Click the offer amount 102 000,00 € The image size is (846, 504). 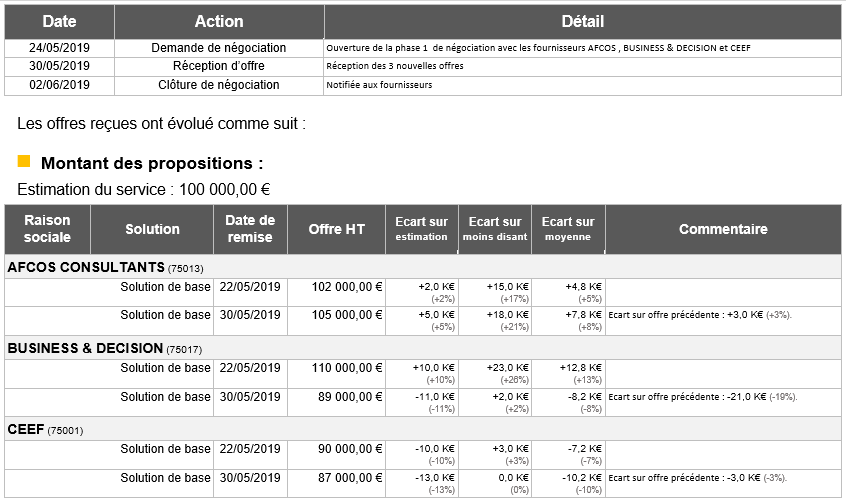tap(347, 287)
